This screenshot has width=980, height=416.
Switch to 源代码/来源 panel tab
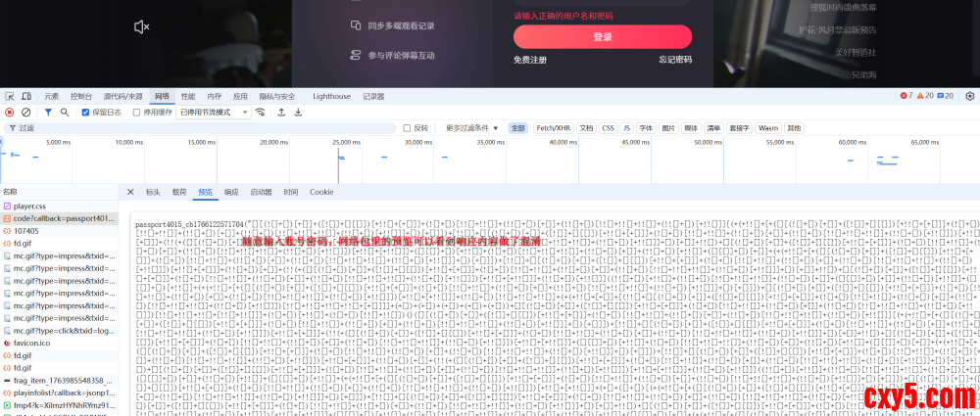click(x=123, y=96)
